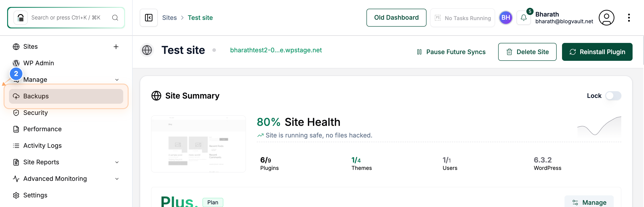Click the Sites breadcrumb link

[x=169, y=18]
